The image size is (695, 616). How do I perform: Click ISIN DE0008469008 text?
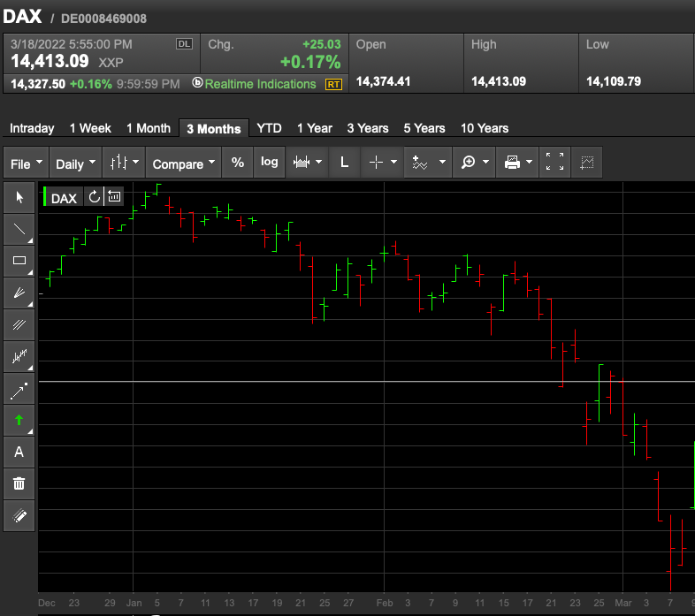click(103, 19)
